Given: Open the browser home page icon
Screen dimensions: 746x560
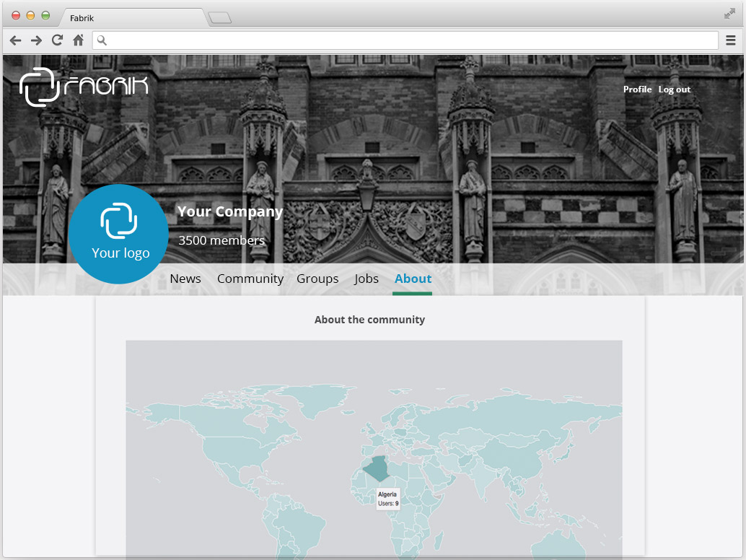Looking at the screenshot, I should click(78, 40).
